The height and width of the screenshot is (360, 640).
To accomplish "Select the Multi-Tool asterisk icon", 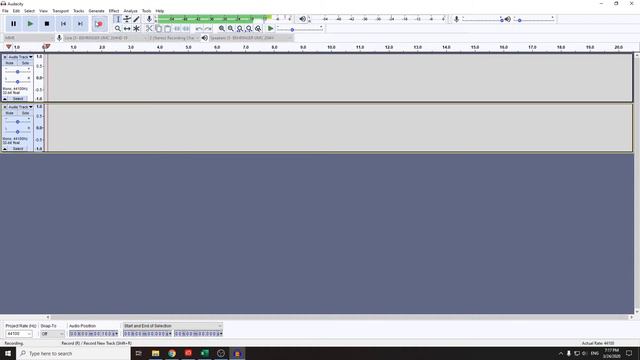I will pos(136,29).
